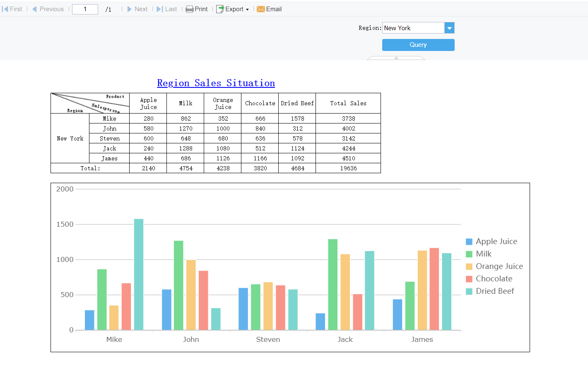Click the 'Total:' row label
The width and height of the screenshot is (588, 375).
point(90,168)
